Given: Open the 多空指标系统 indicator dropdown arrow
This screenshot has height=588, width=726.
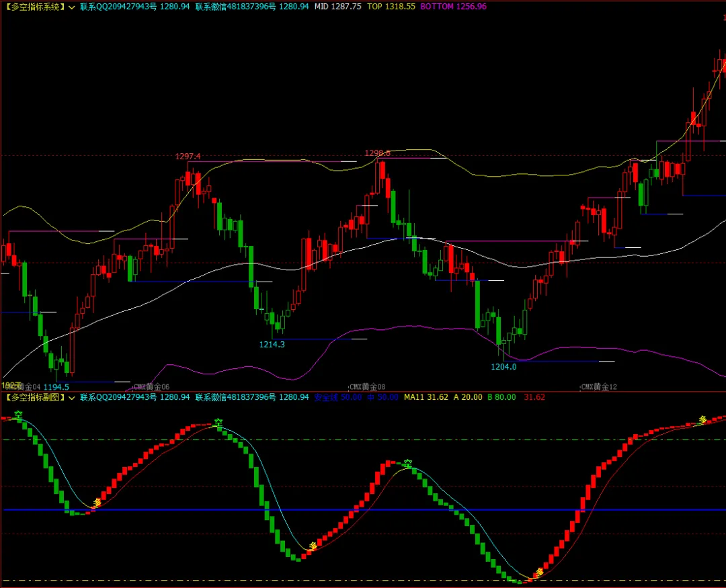Looking at the screenshot, I should tap(72, 7).
